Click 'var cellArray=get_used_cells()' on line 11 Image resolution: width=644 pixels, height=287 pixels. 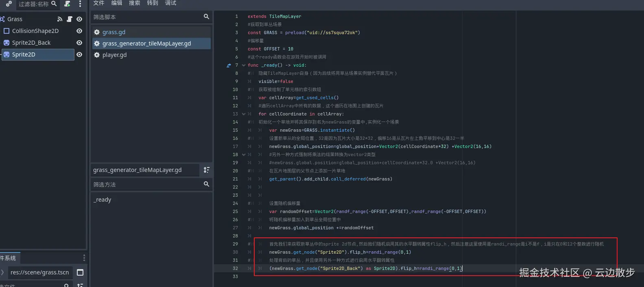(x=299, y=98)
